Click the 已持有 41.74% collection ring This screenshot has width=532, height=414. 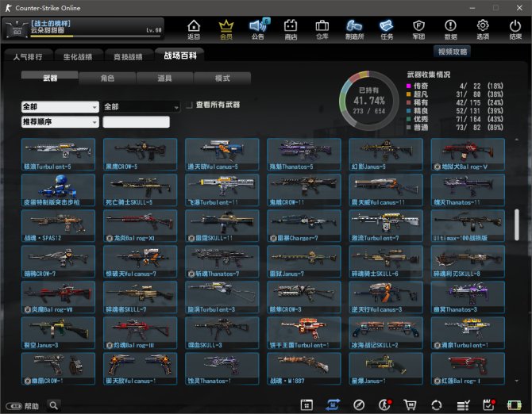[x=368, y=101]
